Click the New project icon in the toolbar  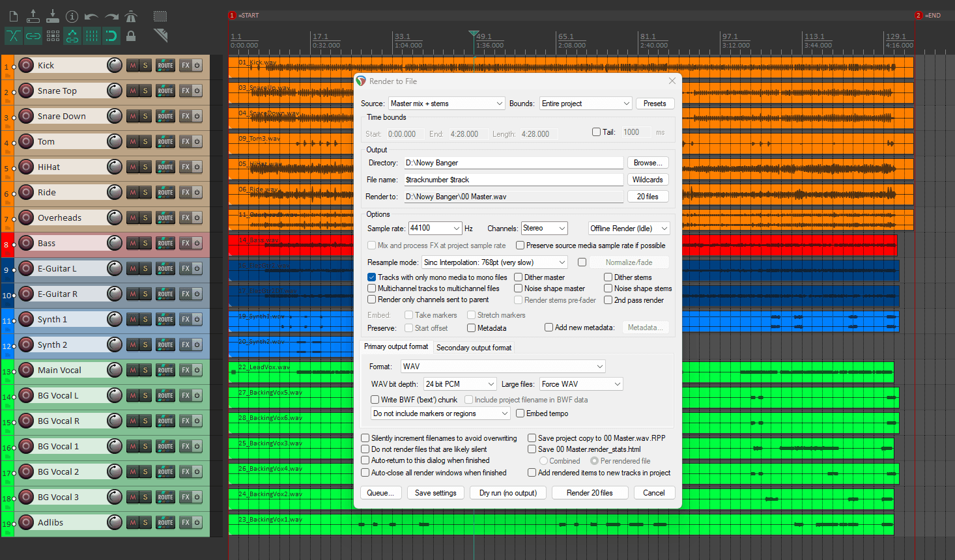[14, 16]
